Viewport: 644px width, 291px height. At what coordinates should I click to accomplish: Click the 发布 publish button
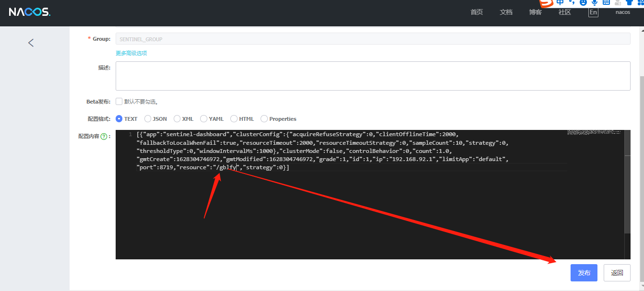point(584,273)
